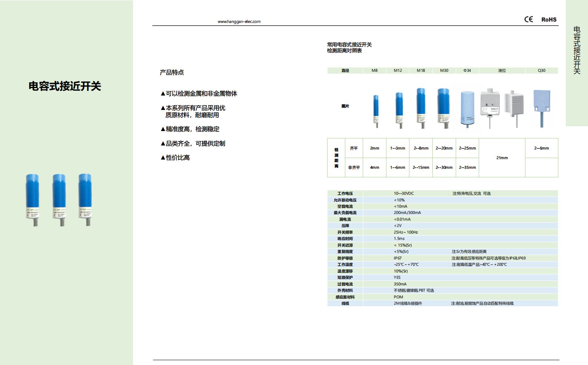Click the 350mA overload current value

click(400, 284)
